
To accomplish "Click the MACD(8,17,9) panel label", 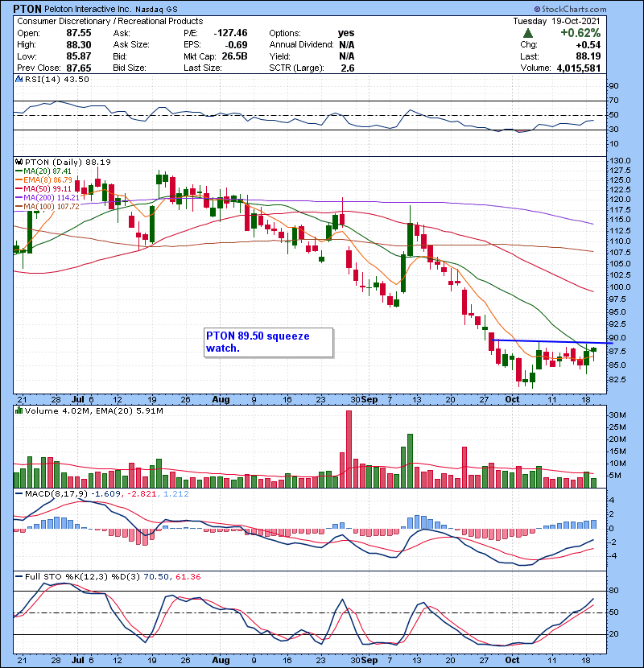I will 56,494.
